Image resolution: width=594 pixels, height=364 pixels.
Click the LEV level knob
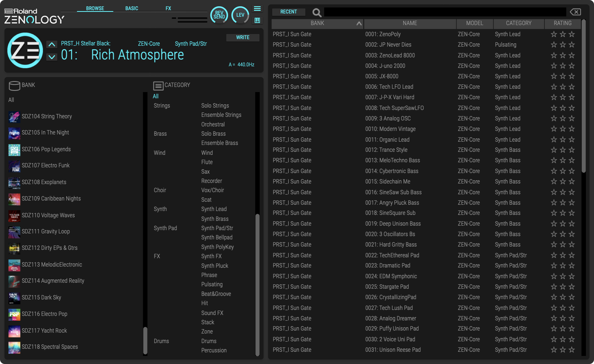click(x=240, y=15)
